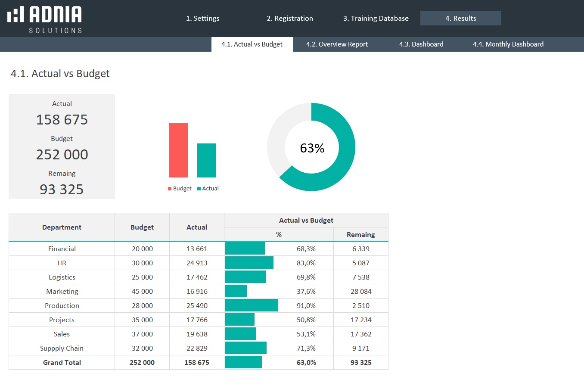
Task: Select the HR budget cell 30 000
Action: pyautogui.click(x=142, y=263)
